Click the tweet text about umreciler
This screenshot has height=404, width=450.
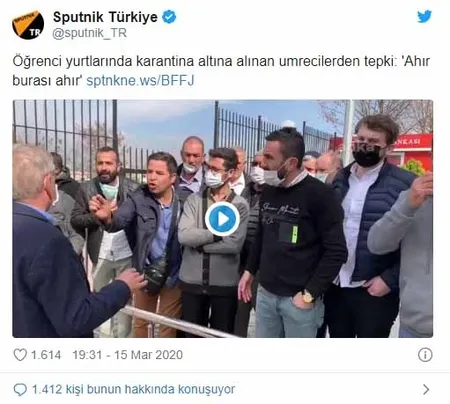point(221,71)
